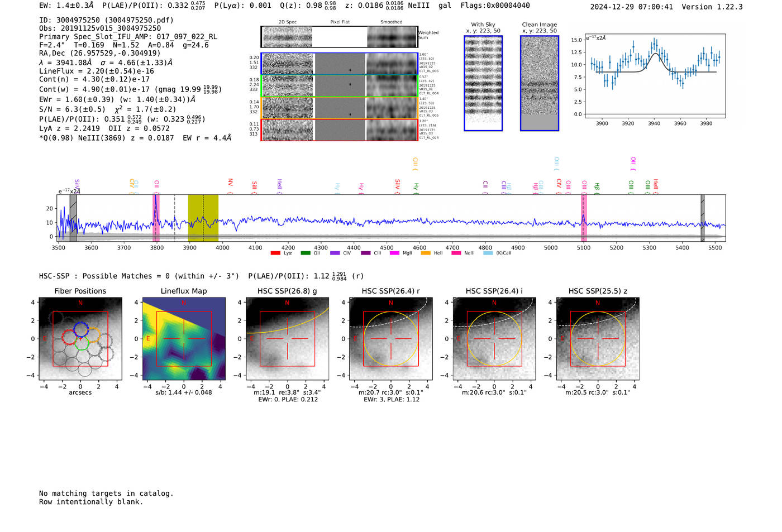The image size is (782, 532).
Task: Click the EWr: 0, PLAE: 0.212 caption
Action: 288,400
